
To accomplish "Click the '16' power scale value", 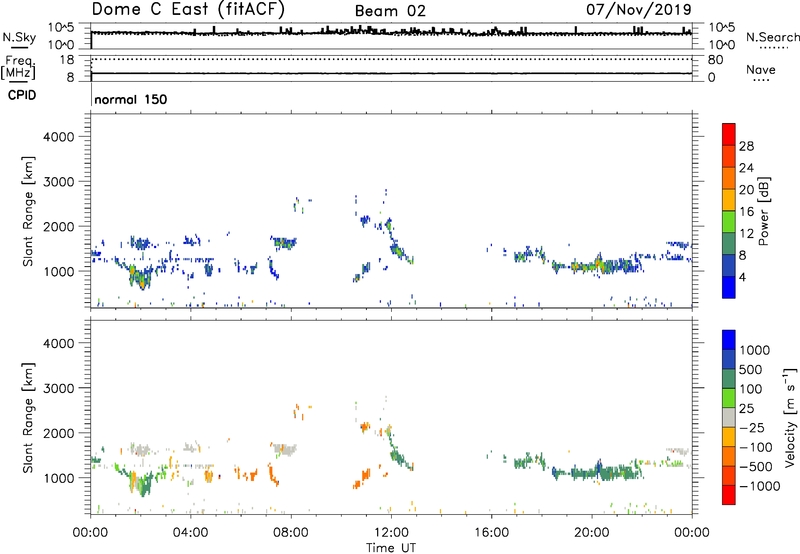I will click(746, 212).
